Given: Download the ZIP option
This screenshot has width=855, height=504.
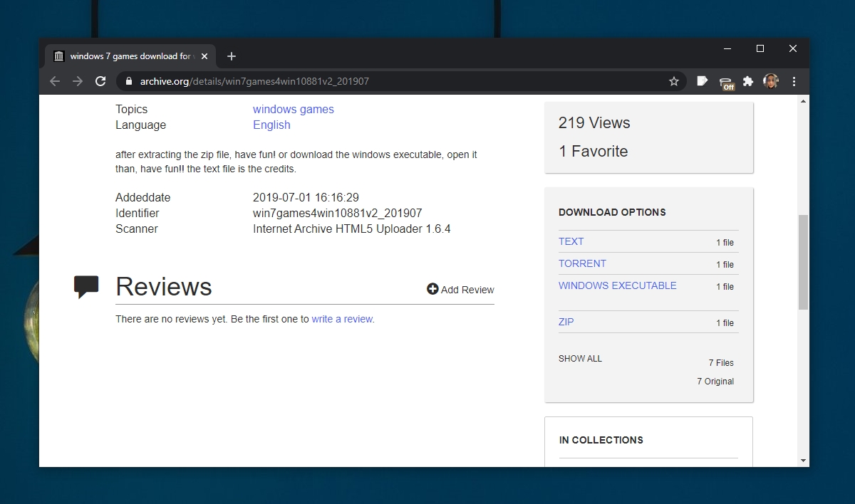Looking at the screenshot, I should point(566,322).
